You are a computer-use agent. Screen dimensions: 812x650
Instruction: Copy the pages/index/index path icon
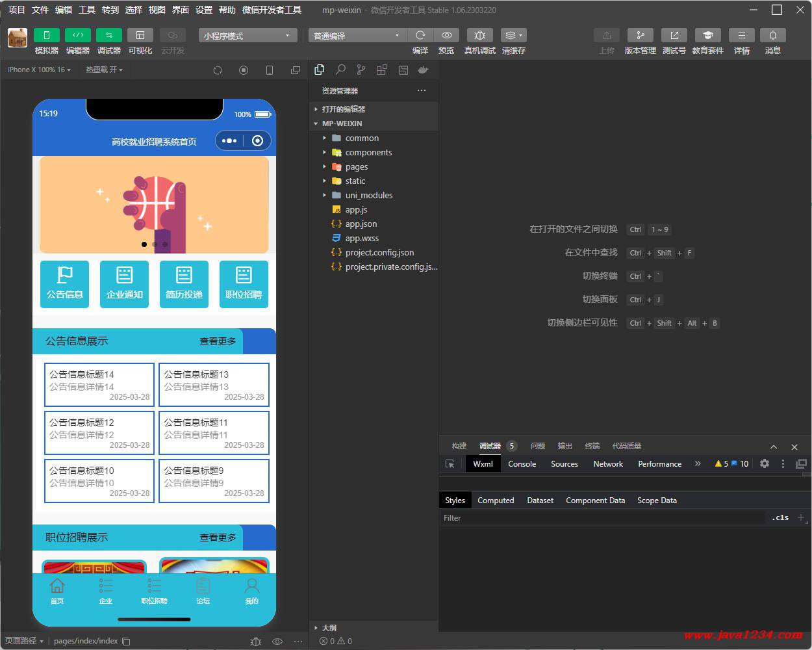[x=127, y=642]
